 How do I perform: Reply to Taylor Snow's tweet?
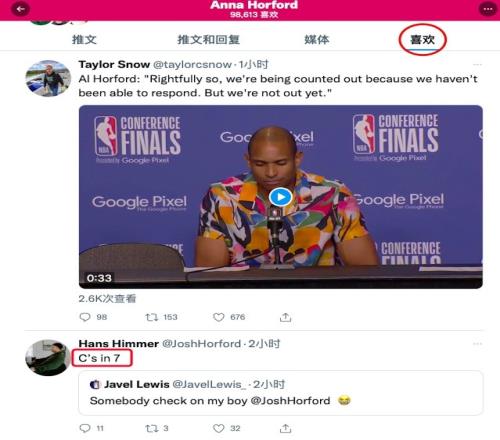point(85,317)
